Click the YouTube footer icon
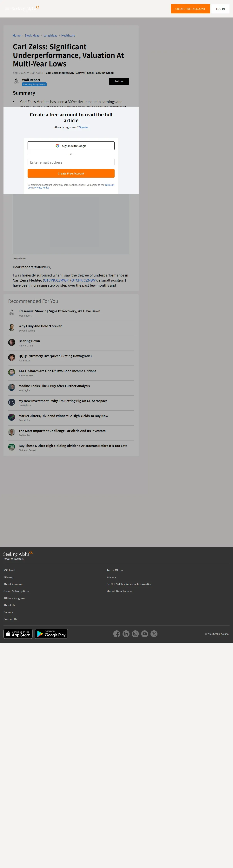This screenshot has width=233, height=868. click(145, 634)
